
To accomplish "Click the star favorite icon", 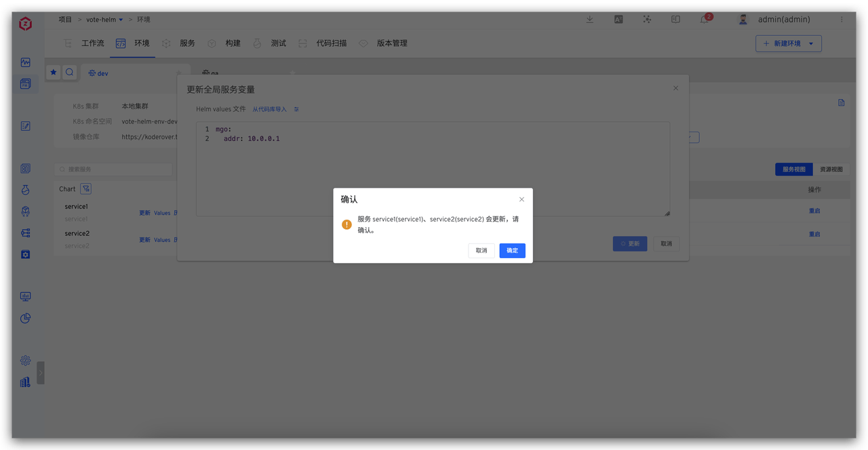I will click(54, 73).
